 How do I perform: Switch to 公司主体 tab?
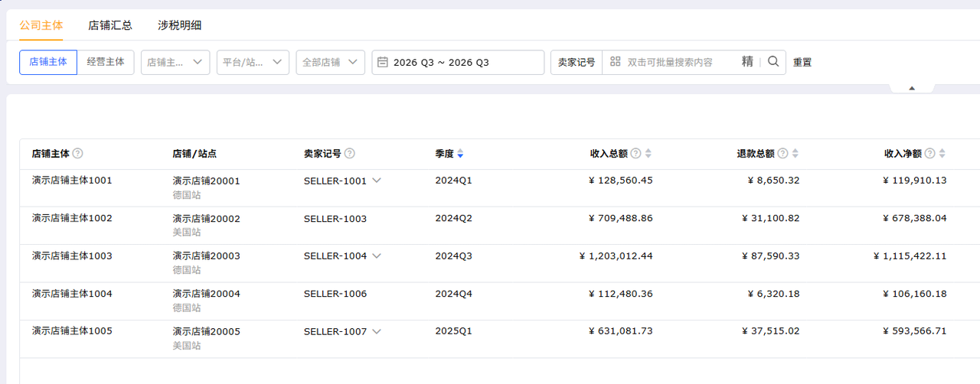[41, 25]
